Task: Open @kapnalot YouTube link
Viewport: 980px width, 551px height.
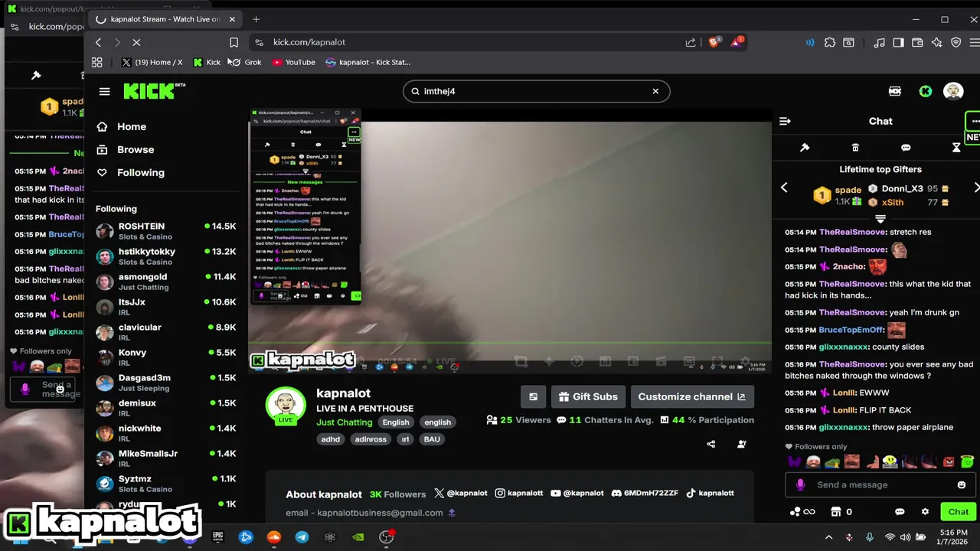Action: click(x=577, y=494)
